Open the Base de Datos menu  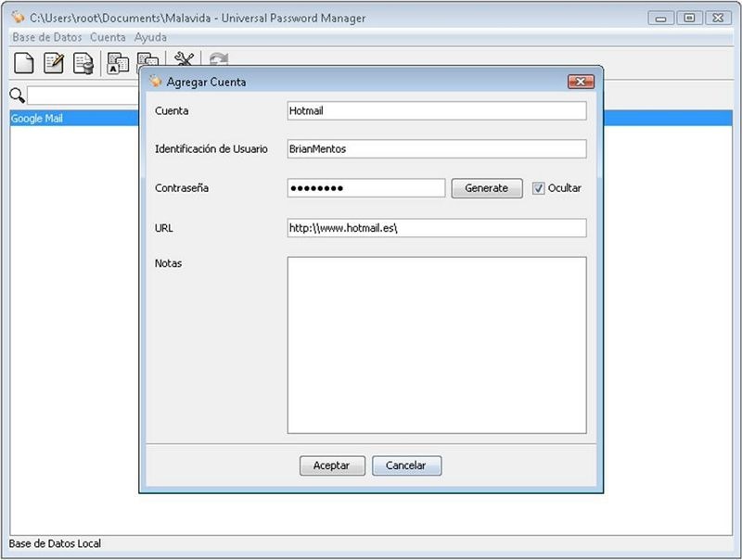coord(47,37)
